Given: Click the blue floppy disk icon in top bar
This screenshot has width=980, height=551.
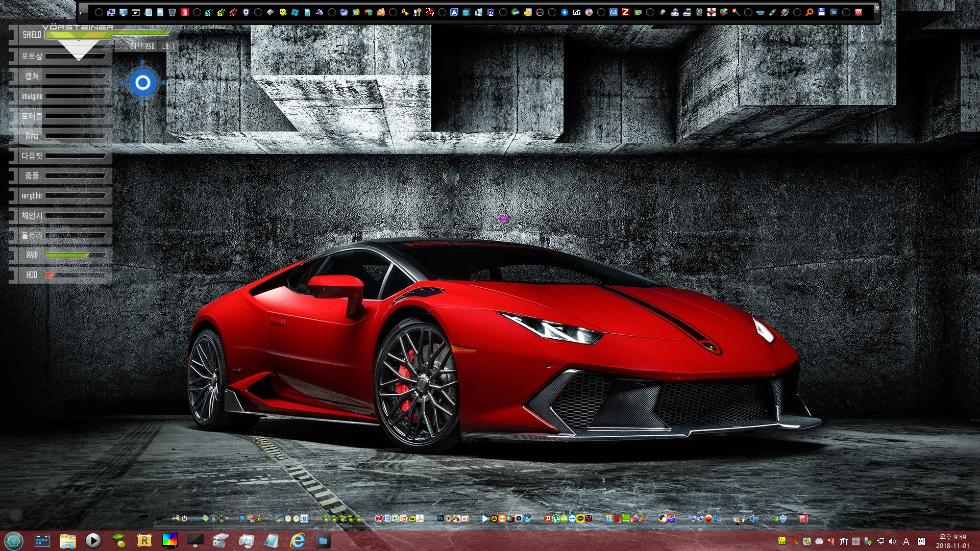Looking at the screenshot, I should [x=821, y=12].
